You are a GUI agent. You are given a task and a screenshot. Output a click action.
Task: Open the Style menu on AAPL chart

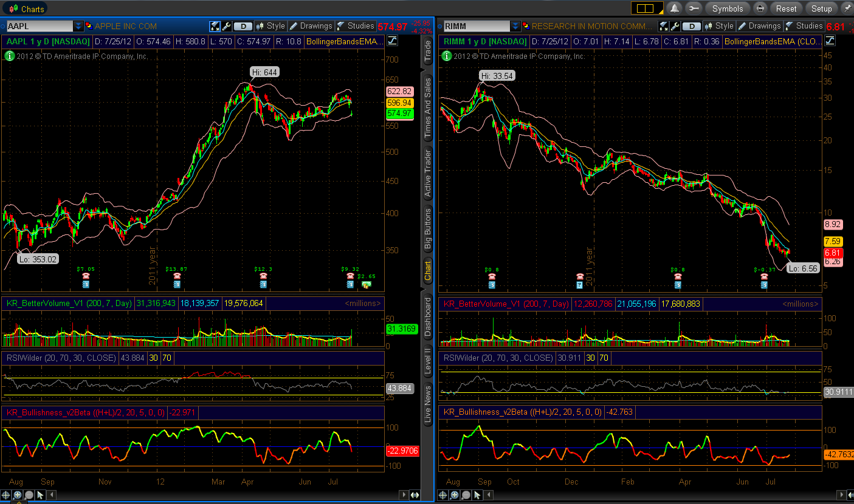[x=270, y=26]
